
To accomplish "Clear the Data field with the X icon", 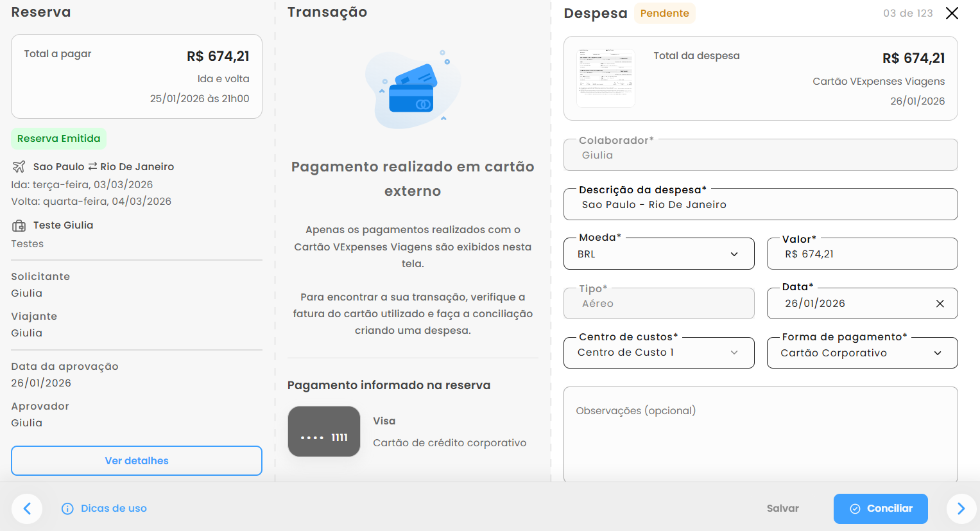I will (940, 304).
